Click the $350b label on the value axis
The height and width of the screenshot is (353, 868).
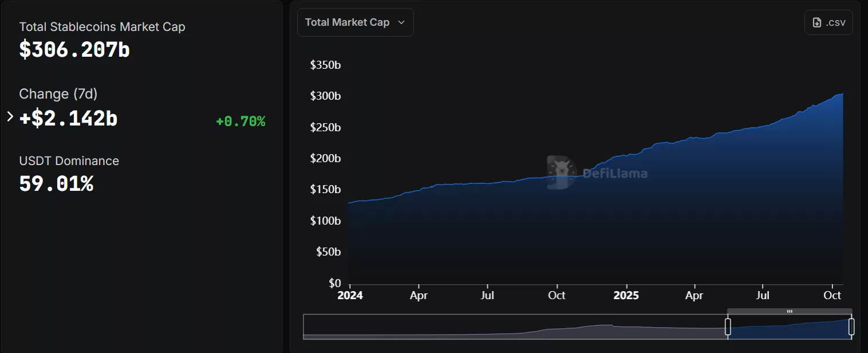click(x=325, y=65)
